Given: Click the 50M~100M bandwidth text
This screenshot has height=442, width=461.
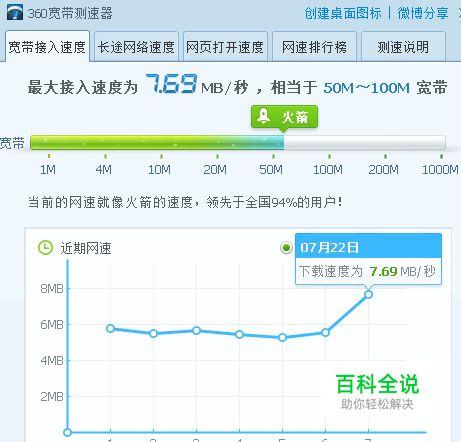Looking at the screenshot, I should tap(366, 88).
